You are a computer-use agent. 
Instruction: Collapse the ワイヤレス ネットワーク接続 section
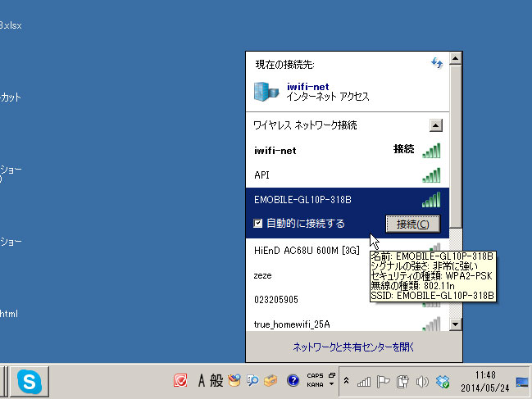click(436, 125)
